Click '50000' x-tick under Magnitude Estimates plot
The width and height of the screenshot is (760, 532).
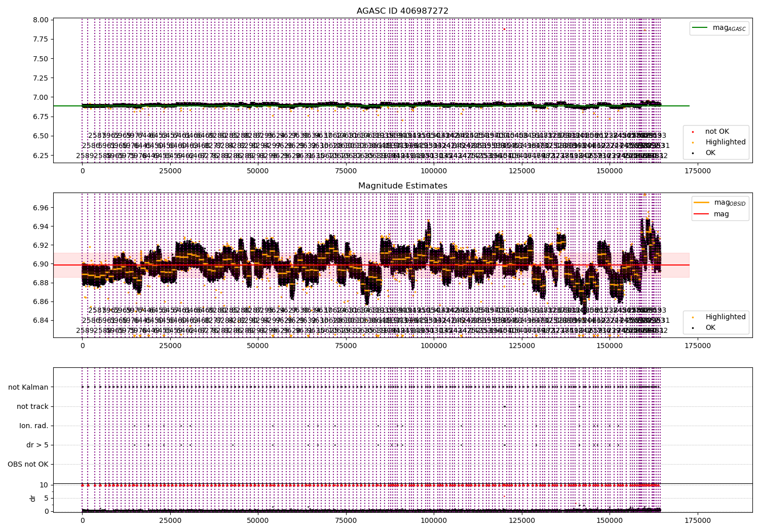tap(258, 346)
